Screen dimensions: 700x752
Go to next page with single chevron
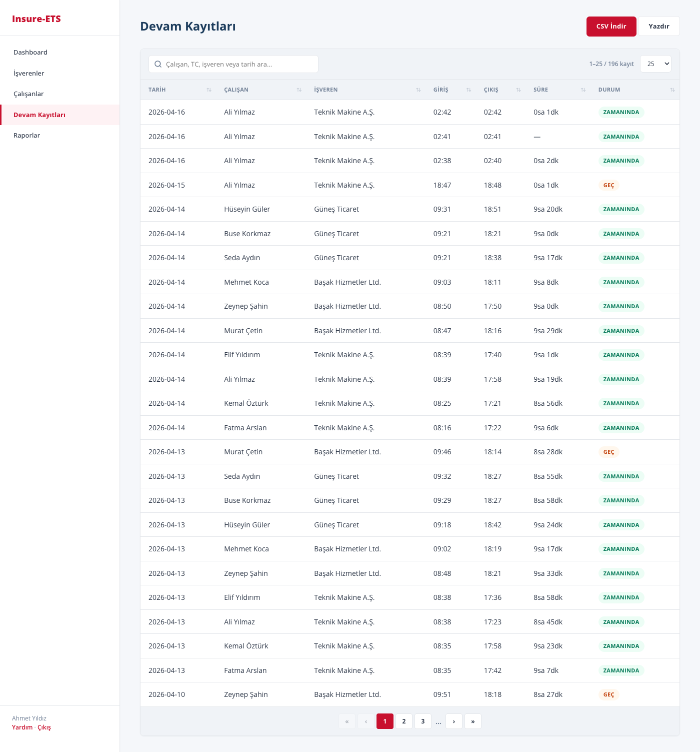coord(453,721)
